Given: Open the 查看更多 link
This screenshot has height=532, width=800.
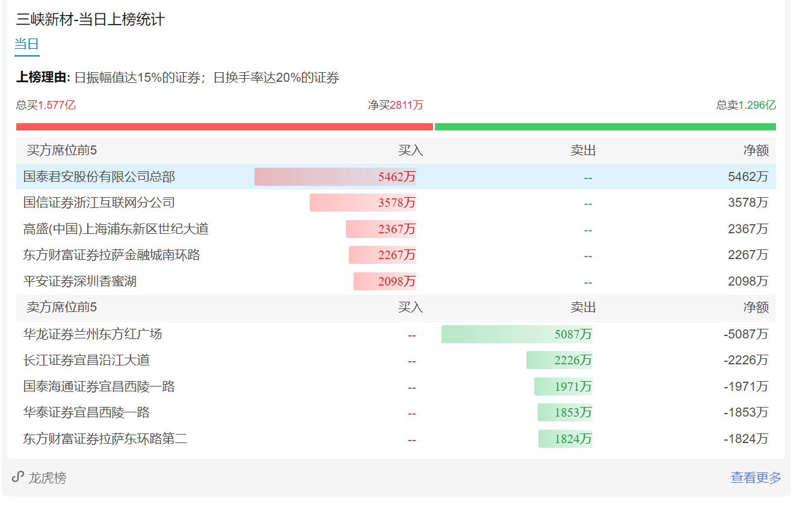Looking at the screenshot, I should pos(755,478).
